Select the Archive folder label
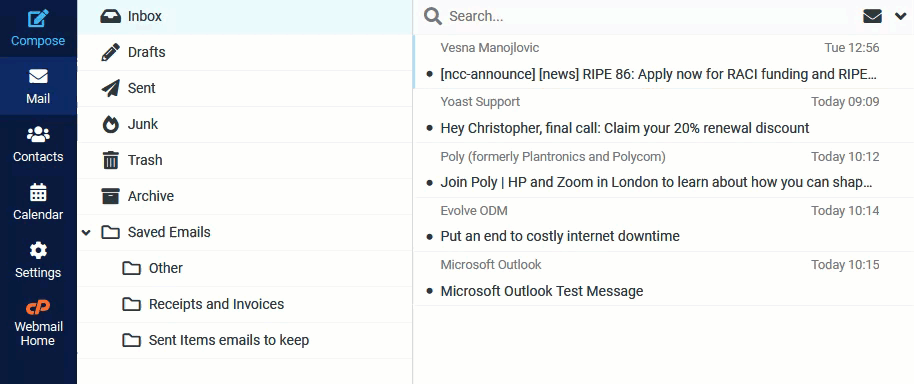This screenshot has height=384, width=914. point(151,196)
